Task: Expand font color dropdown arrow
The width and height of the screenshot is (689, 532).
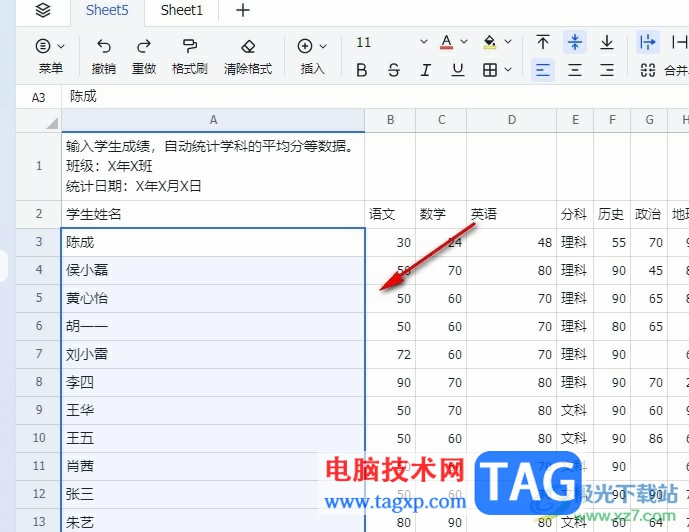Action: (464, 42)
